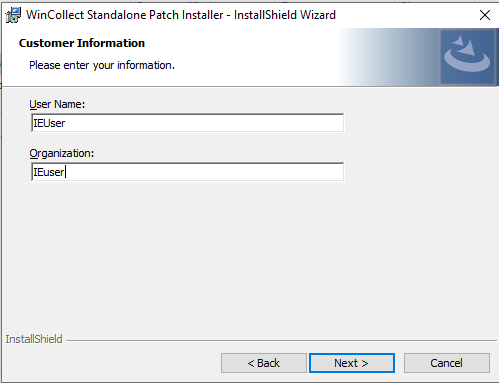Viewport: 499px width, 383px height.
Task: Click the "Customer Information" heading
Action: pos(82,43)
